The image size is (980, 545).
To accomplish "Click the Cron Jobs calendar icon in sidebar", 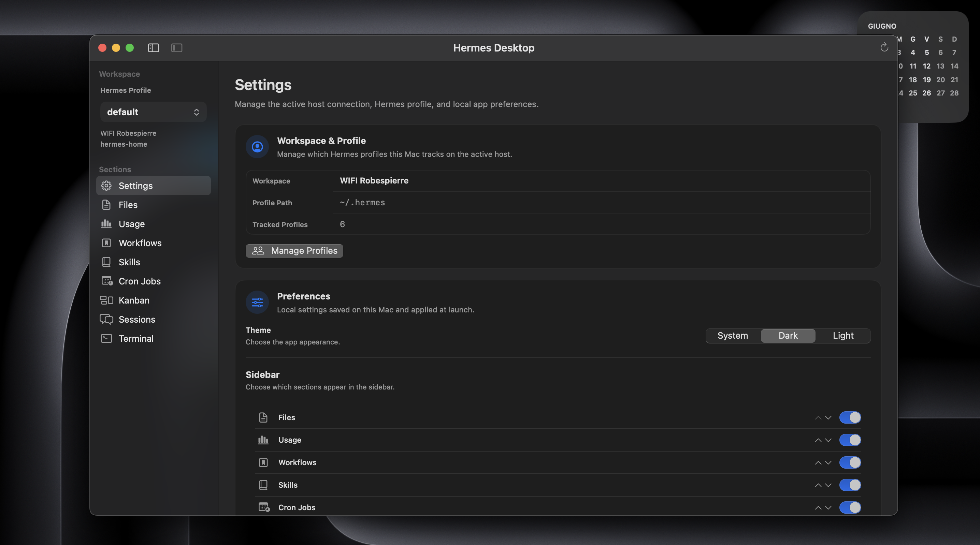I will click(x=107, y=281).
